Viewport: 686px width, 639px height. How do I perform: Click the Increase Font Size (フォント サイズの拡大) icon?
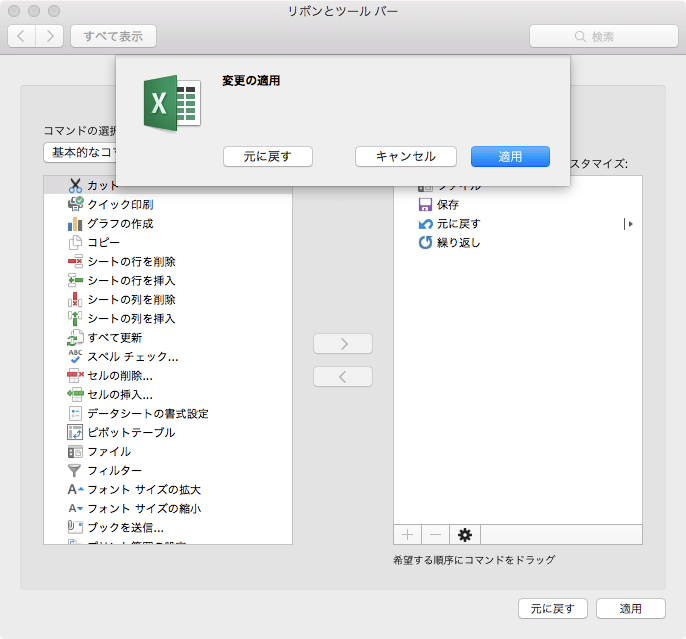click(75, 489)
